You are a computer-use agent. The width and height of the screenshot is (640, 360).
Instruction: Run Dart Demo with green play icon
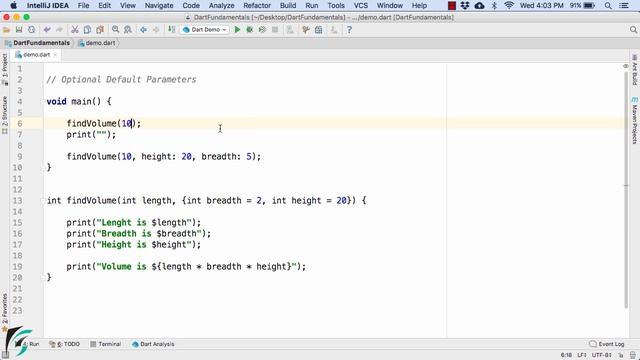point(237,30)
